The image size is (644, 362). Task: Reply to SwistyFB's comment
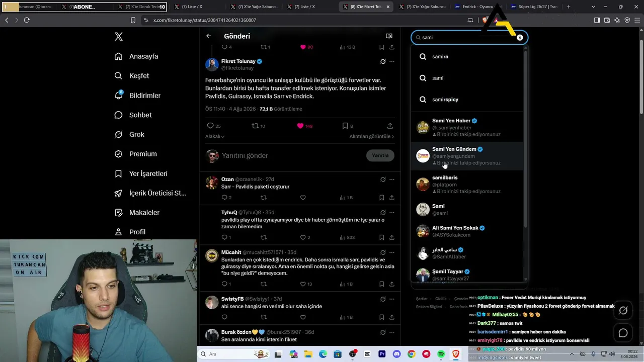pyautogui.click(x=224, y=317)
